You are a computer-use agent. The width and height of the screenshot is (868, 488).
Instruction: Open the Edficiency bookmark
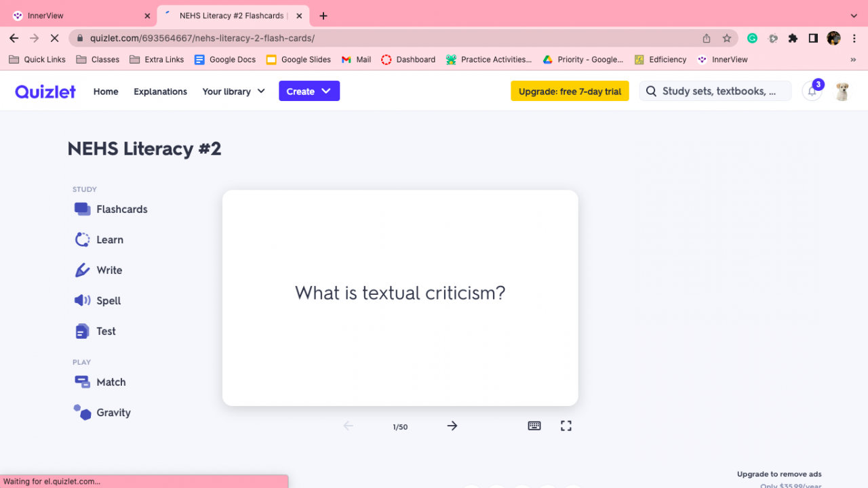[x=660, y=60]
